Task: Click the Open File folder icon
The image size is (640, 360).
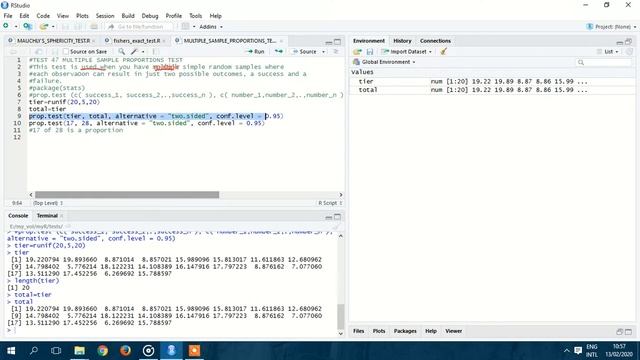Action: click(x=43, y=27)
